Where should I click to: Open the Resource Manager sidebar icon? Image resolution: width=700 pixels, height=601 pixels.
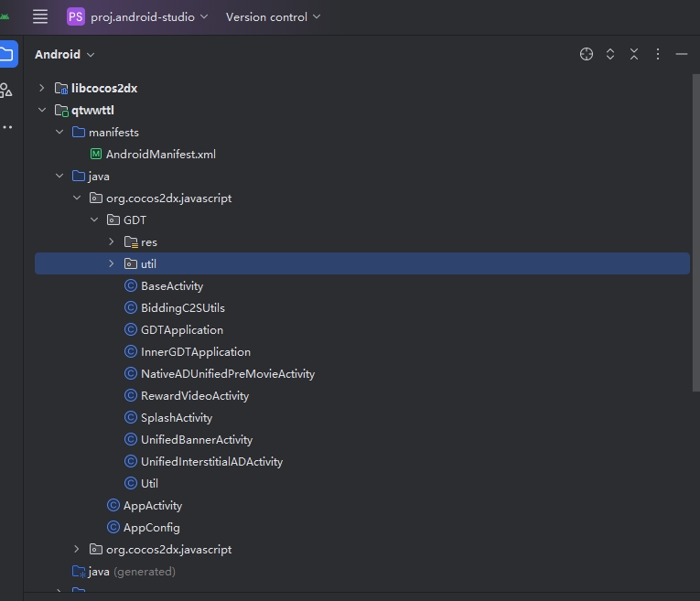[x=6, y=90]
